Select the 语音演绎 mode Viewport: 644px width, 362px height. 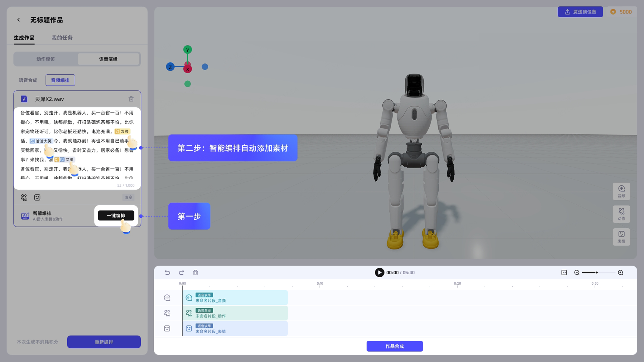click(108, 59)
